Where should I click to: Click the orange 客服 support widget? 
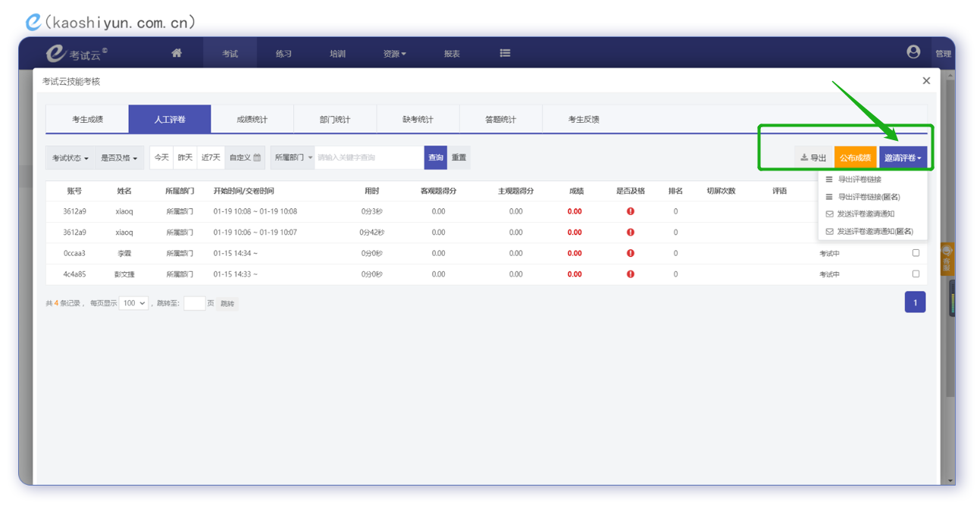946,259
